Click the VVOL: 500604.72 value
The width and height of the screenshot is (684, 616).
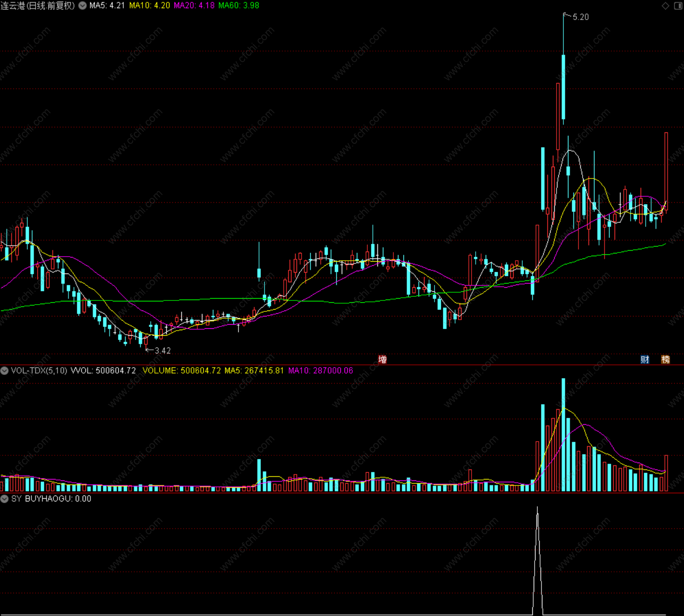click(103, 370)
